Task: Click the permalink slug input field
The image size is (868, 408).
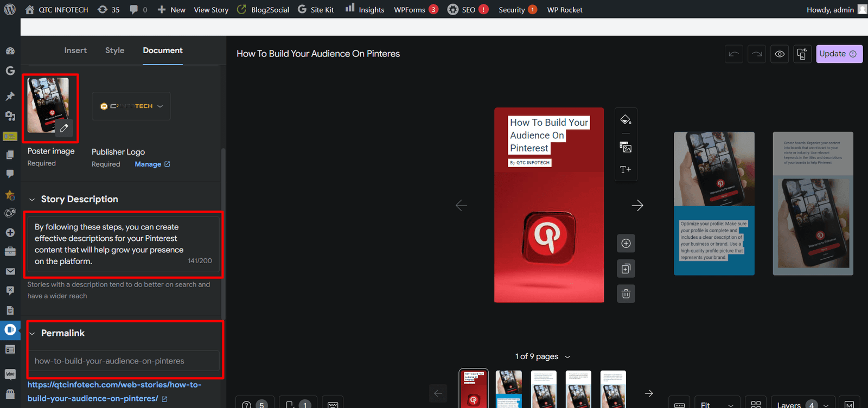Action: pyautogui.click(x=124, y=361)
